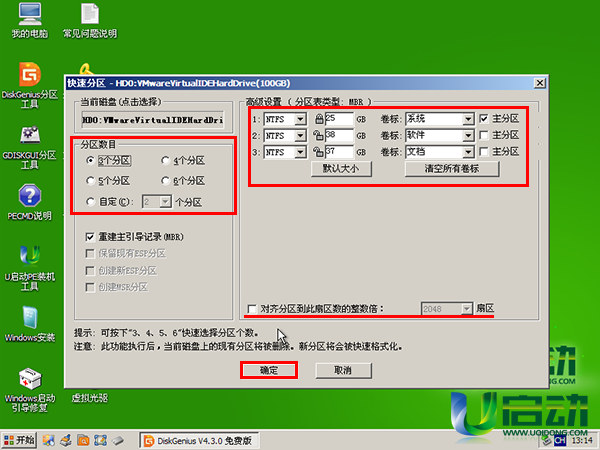Click the 默认大小 button
This screenshot has height=450, width=600.
pos(341,169)
